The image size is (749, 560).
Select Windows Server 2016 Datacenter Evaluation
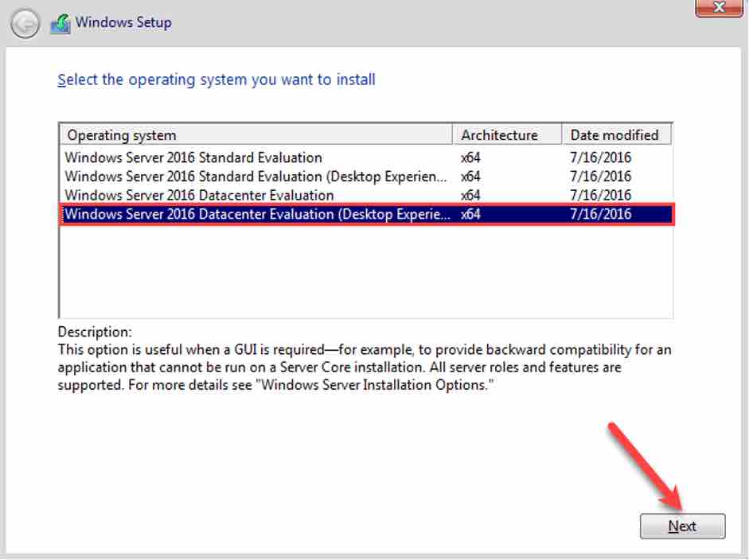coord(199,195)
